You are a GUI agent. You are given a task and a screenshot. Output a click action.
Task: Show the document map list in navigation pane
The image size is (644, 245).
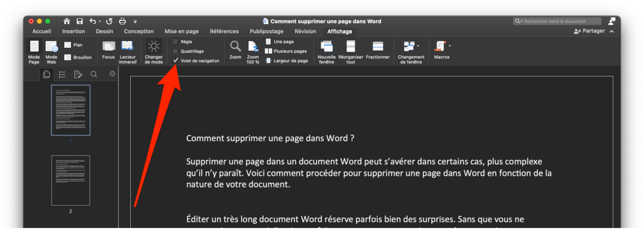coord(62,74)
